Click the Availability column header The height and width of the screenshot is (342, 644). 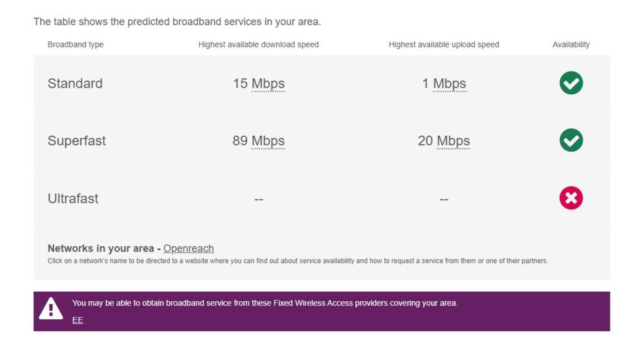(x=571, y=45)
